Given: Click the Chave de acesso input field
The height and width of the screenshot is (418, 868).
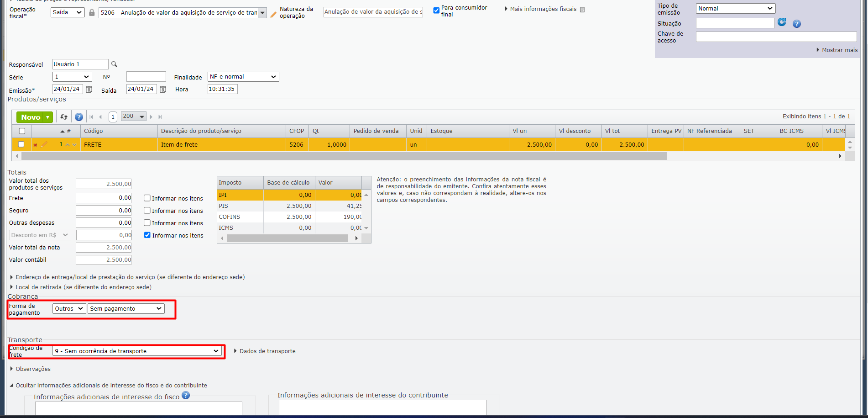Looking at the screenshot, I should pos(776,37).
